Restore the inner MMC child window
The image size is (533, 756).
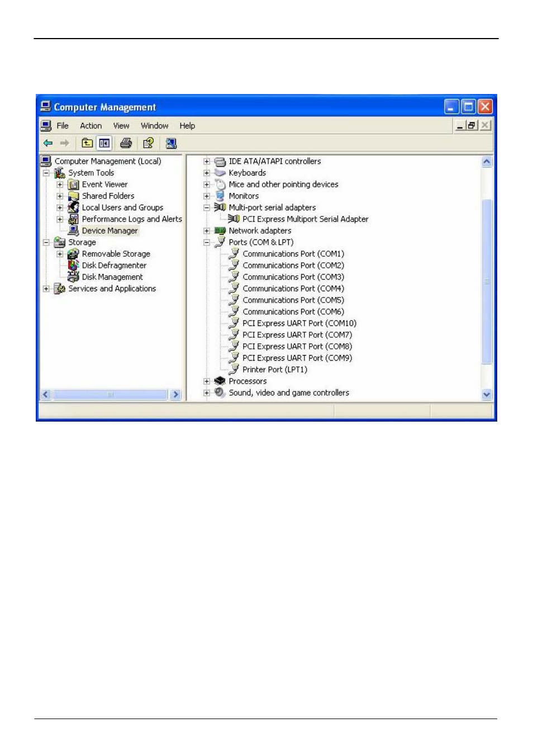(472, 125)
